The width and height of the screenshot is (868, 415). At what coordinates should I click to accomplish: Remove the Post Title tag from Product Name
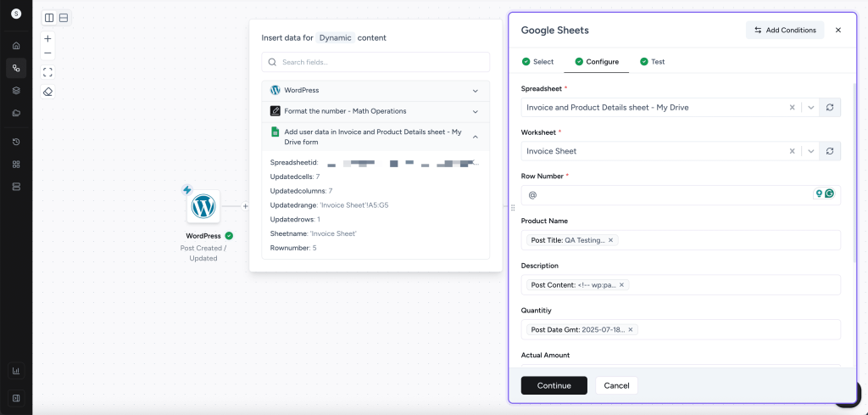tap(611, 240)
